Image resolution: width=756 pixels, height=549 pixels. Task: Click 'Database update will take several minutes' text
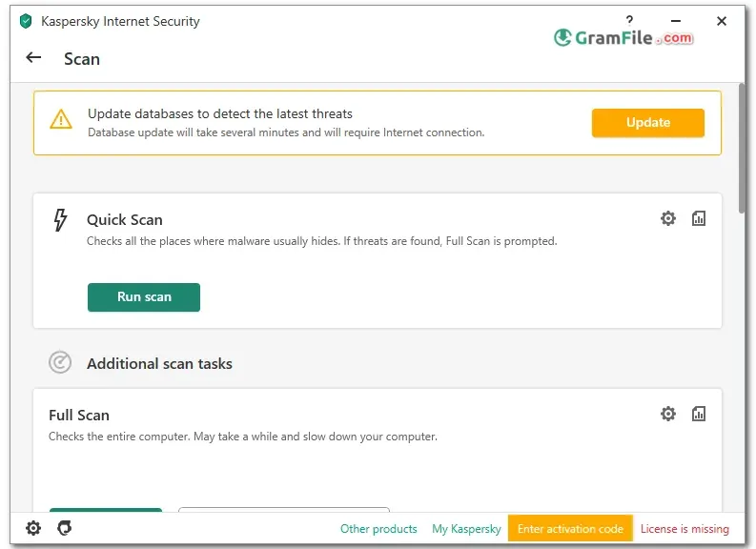point(286,132)
